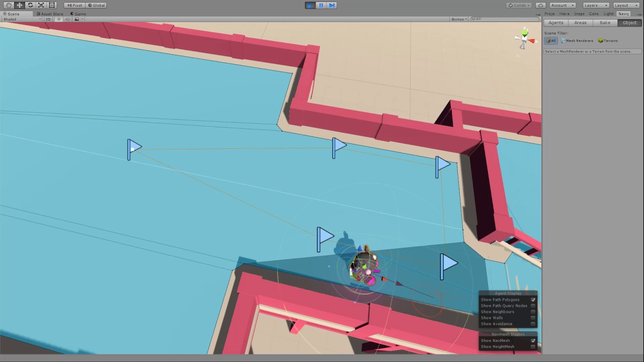Enable Show Walls checkbox
Image resolution: width=644 pixels, height=362 pixels.
533,318
